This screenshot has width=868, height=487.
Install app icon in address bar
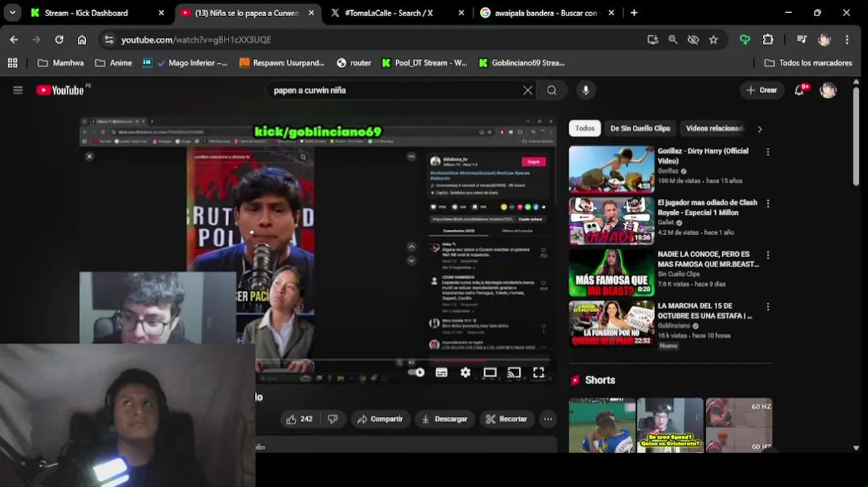point(652,40)
